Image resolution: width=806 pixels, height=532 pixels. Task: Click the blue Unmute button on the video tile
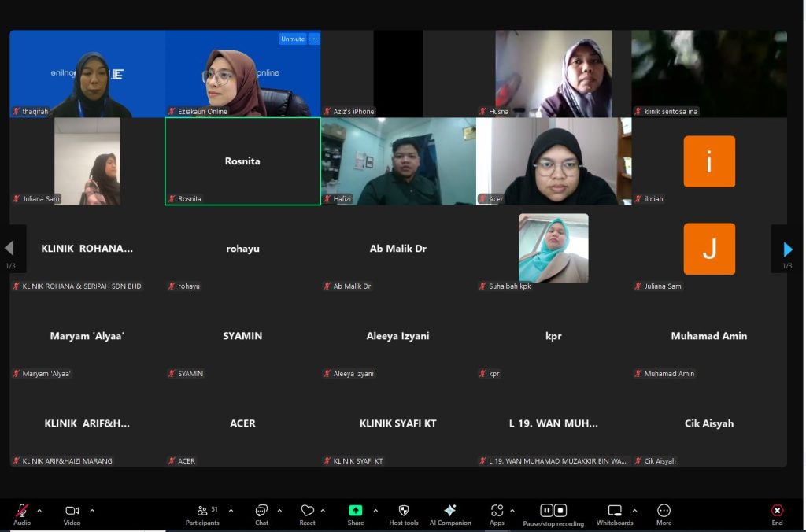292,39
